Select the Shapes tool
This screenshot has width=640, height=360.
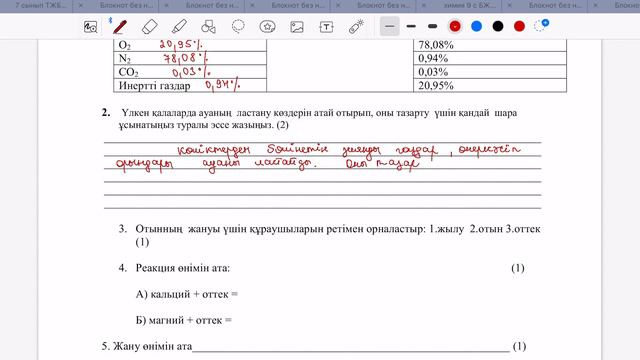point(208,27)
